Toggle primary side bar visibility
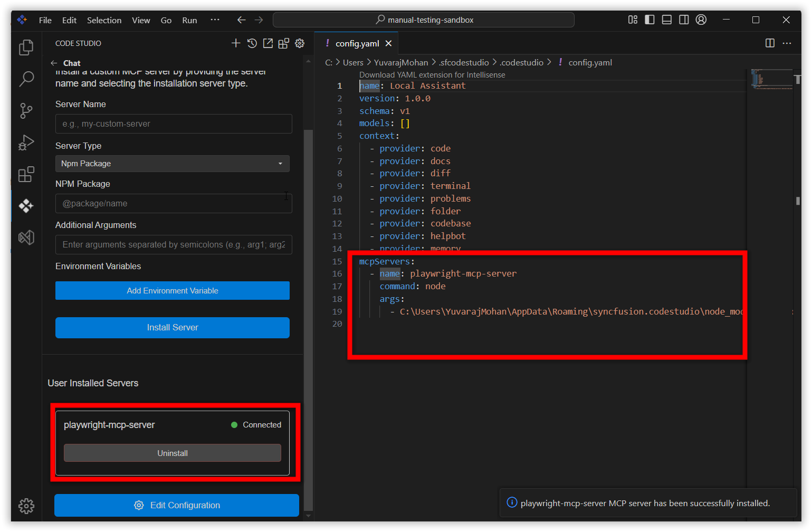This screenshot has height=532, width=812. [649, 20]
